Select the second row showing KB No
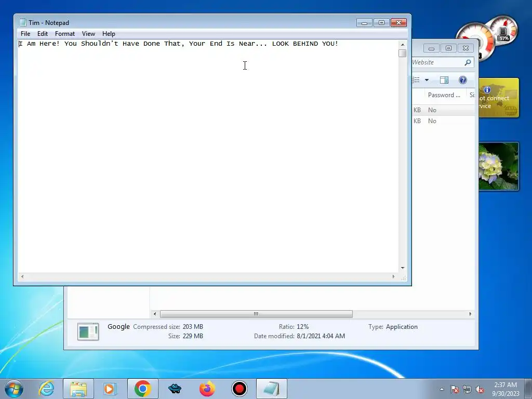 [x=444, y=121]
